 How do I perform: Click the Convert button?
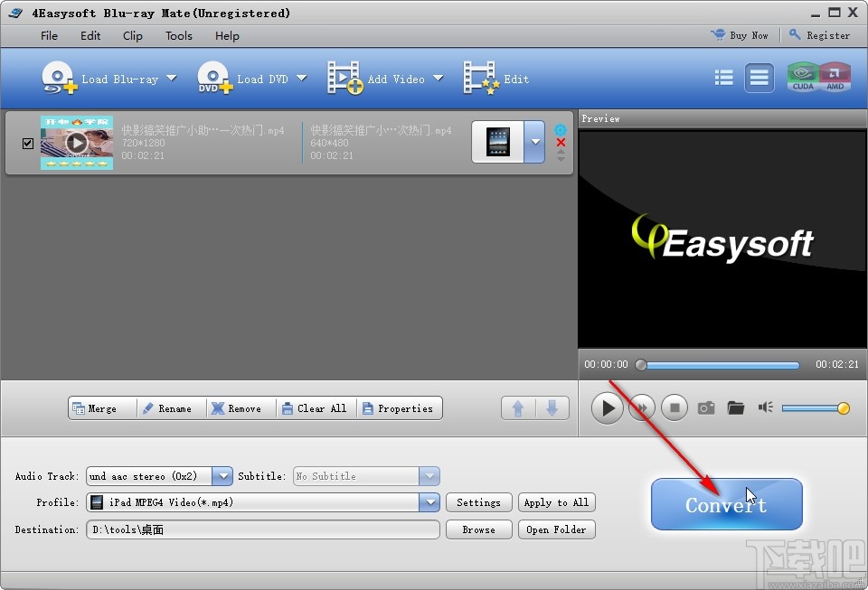tap(726, 504)
